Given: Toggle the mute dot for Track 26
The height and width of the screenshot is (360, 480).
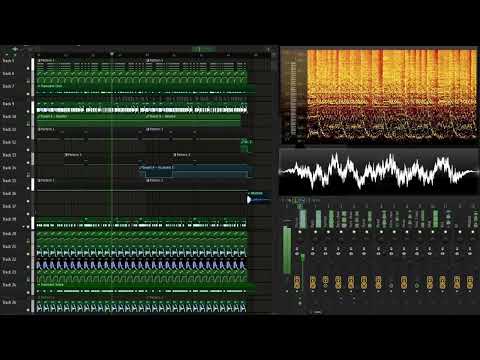Looking at the screenshot, I should tap(28, 310).
